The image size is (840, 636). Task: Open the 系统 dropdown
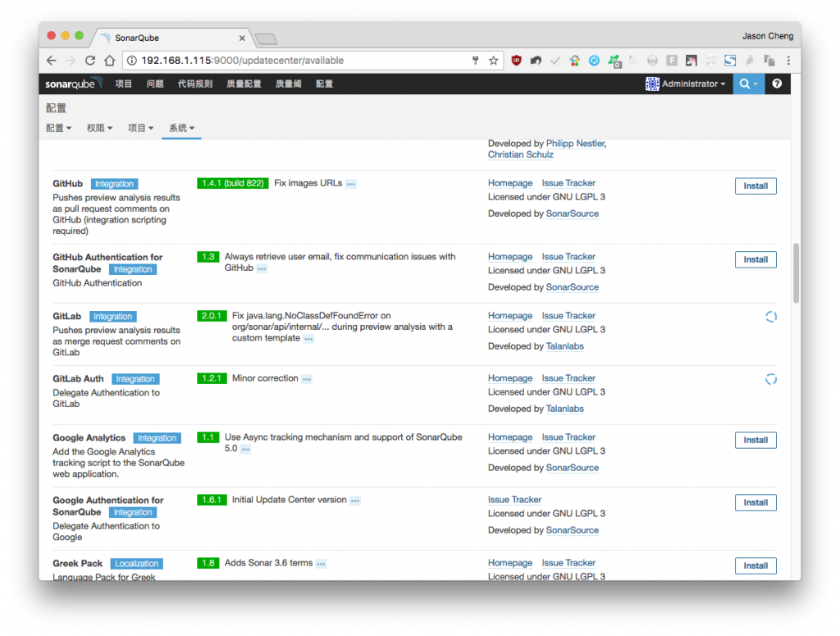181,128
